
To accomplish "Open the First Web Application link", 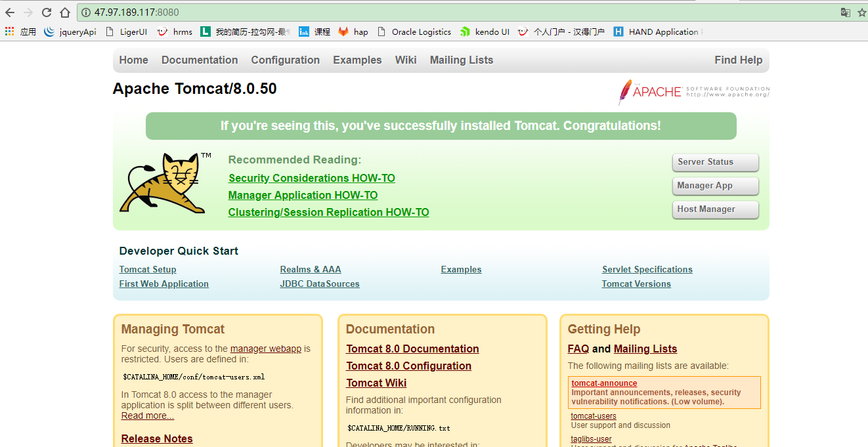I will pos(164,284).
